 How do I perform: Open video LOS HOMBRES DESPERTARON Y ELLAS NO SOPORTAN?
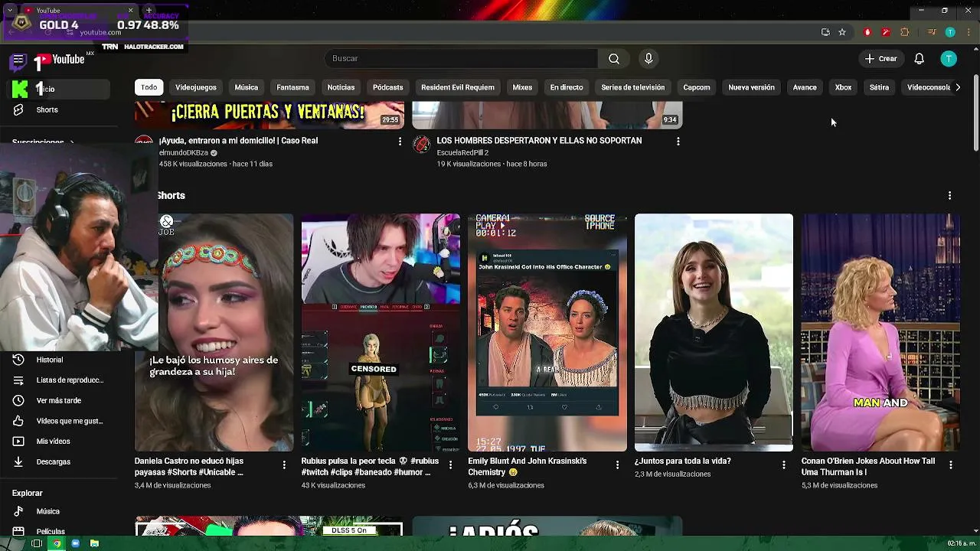click(539, 141)
